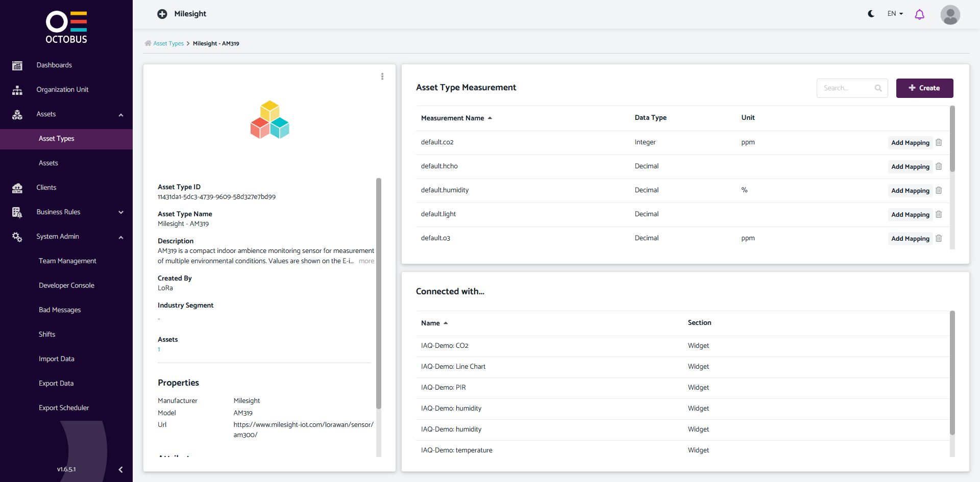Open the EN language dropdown
This screenshot has width=980, height=482.
pyautogui.click(x=895, y=14)
